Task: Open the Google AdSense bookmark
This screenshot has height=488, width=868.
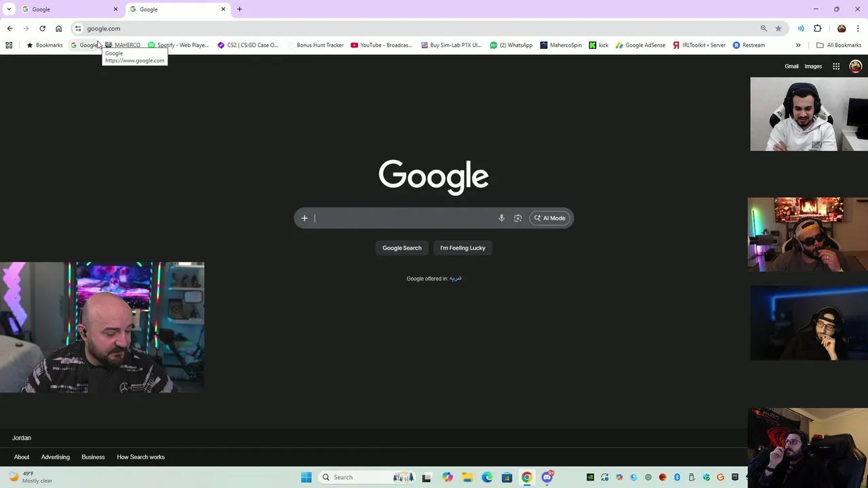Action: click(640, 45)
